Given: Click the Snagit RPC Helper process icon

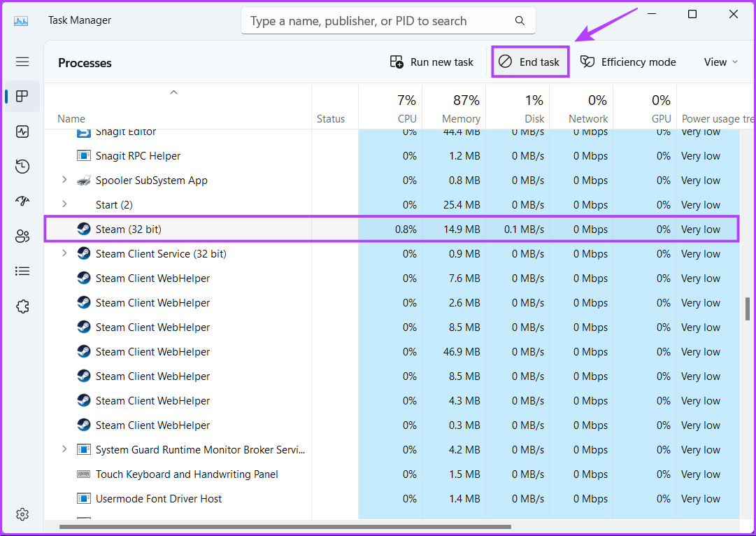Looking at the screenshot, I should [x=84, y=155].
